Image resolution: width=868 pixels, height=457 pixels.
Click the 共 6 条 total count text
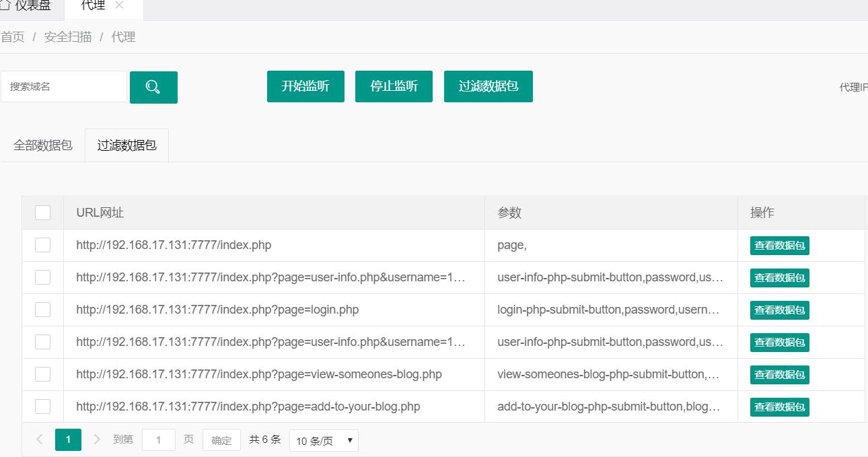pos(265,440)
